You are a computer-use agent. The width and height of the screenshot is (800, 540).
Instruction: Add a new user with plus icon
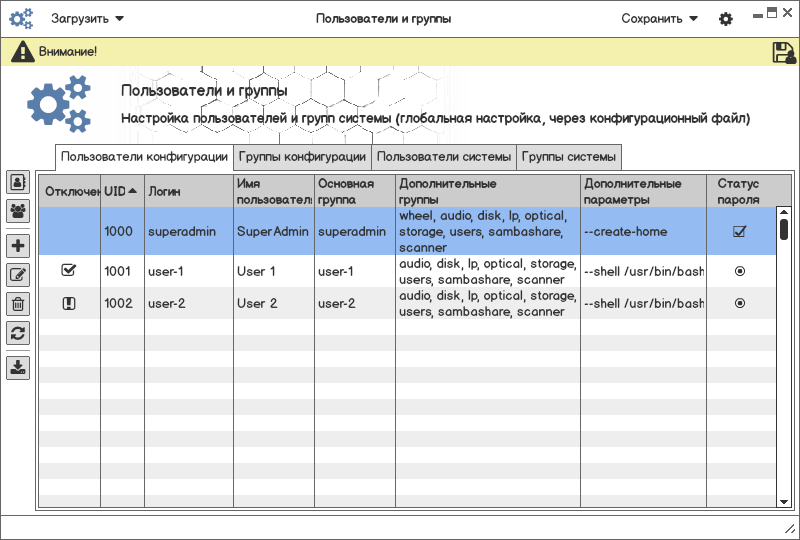[18, 246]
